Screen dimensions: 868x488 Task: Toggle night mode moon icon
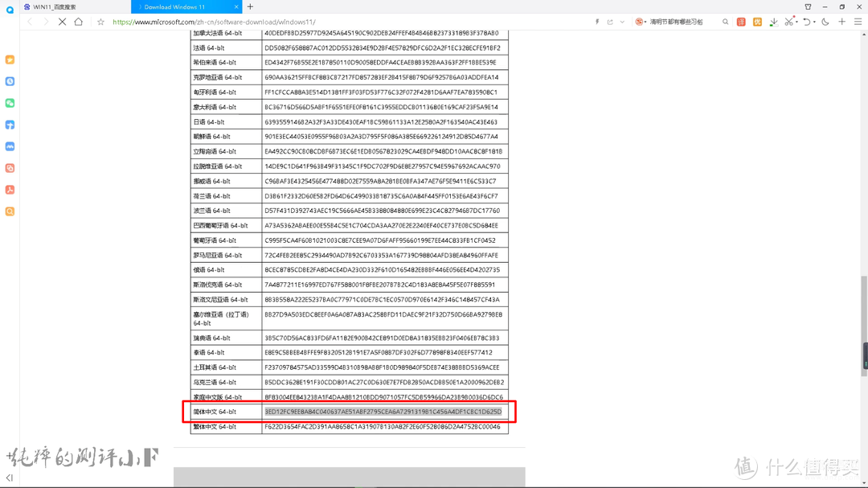(825, 22)
